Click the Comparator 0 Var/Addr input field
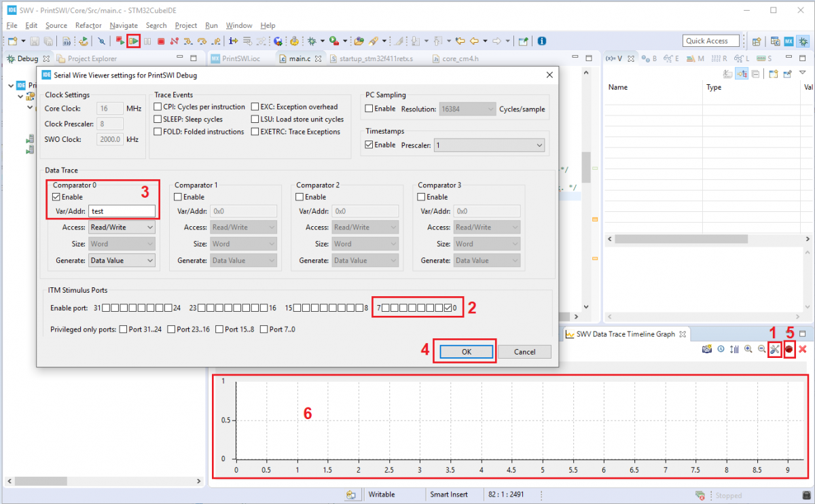 122,211
